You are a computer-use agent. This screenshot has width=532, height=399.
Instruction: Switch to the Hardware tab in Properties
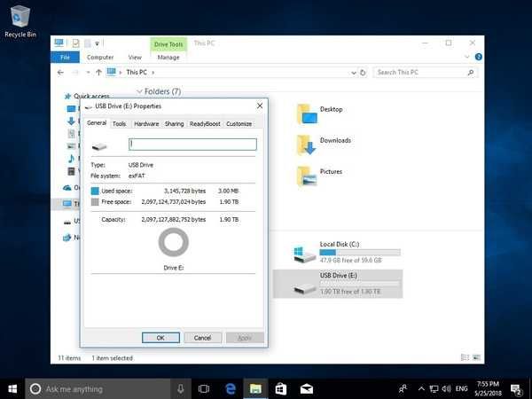coord(146,124)
